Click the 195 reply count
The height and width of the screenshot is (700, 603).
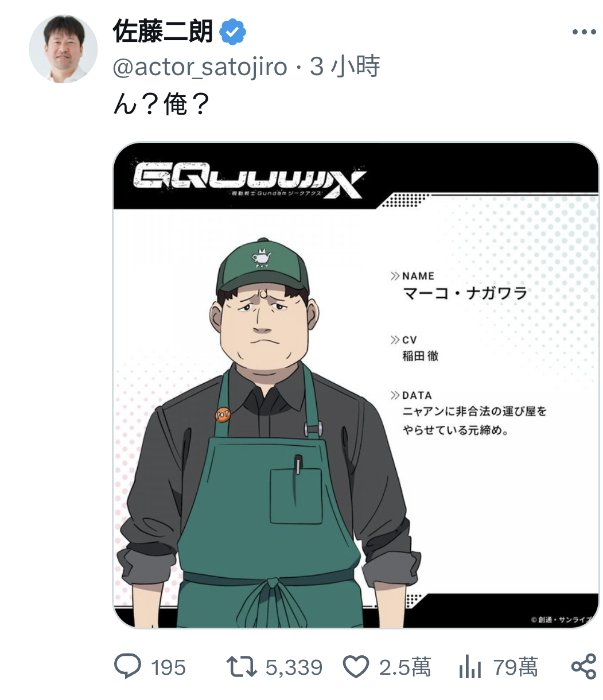click(168, 668)
